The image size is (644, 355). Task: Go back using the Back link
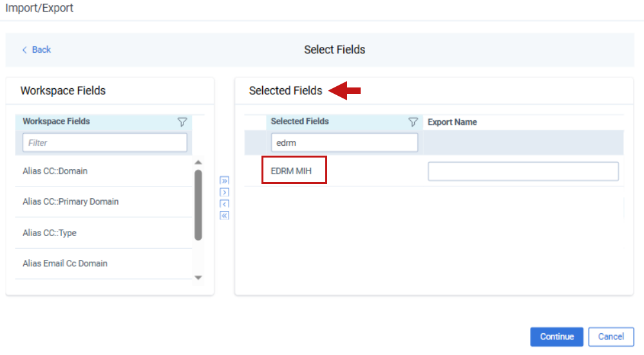click(36, 50)
